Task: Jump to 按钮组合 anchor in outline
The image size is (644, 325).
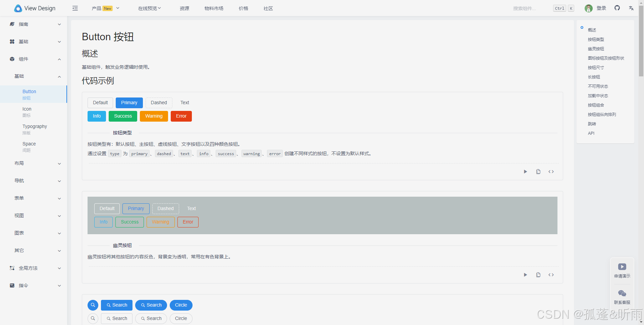Action: coord(596,105)
